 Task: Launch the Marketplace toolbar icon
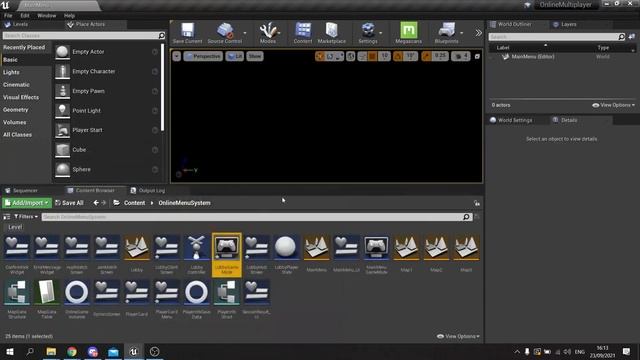coord(331,30)
